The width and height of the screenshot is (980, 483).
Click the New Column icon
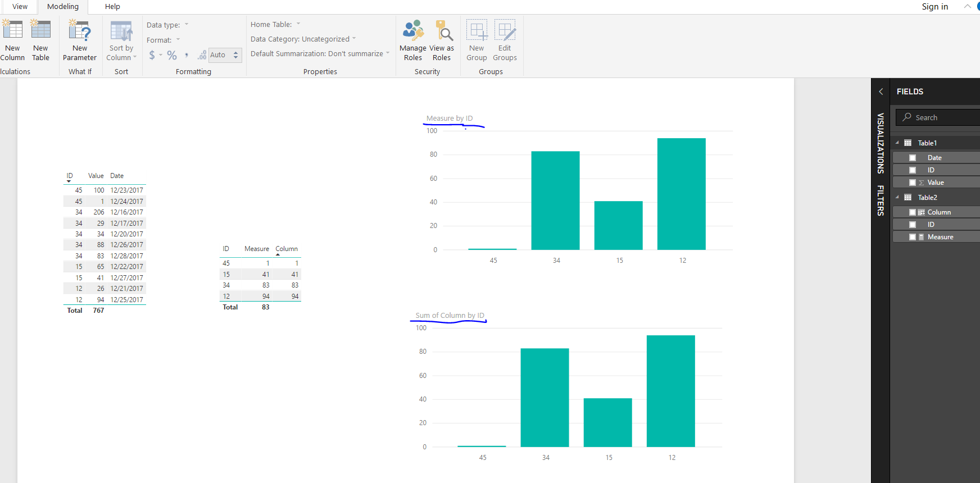(12, 30)
